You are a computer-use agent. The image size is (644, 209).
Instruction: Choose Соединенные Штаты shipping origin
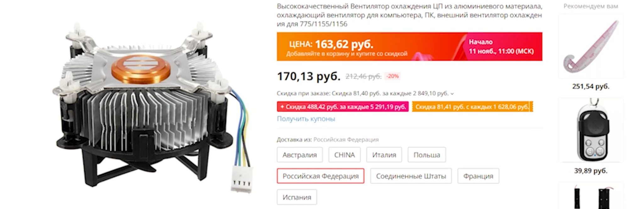point(411,176)
